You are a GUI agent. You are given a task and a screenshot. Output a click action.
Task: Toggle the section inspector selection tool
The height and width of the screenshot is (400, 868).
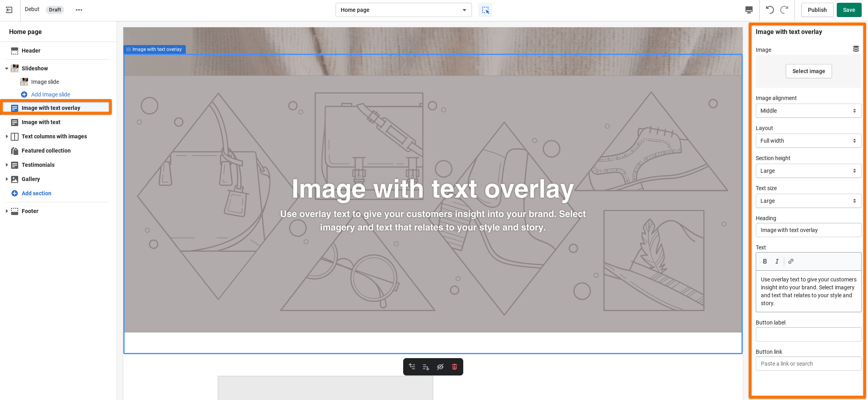tap(485, 10)
